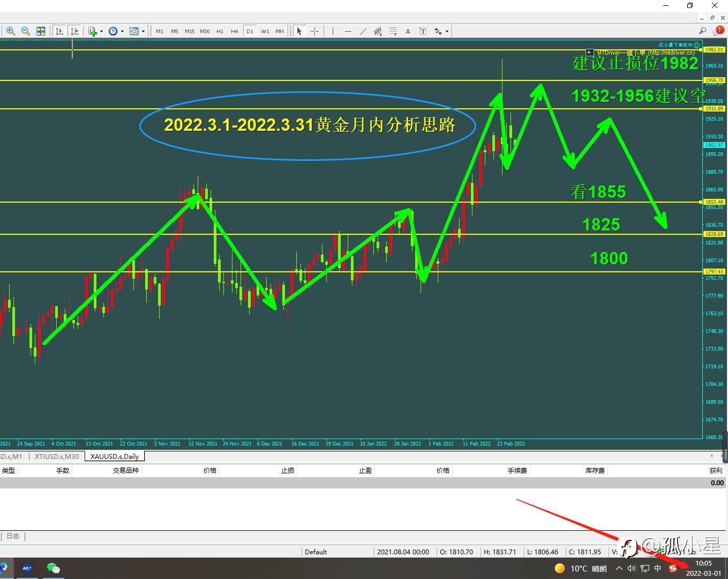Open indicator list dropdown arrow

[x=101, y=31]
